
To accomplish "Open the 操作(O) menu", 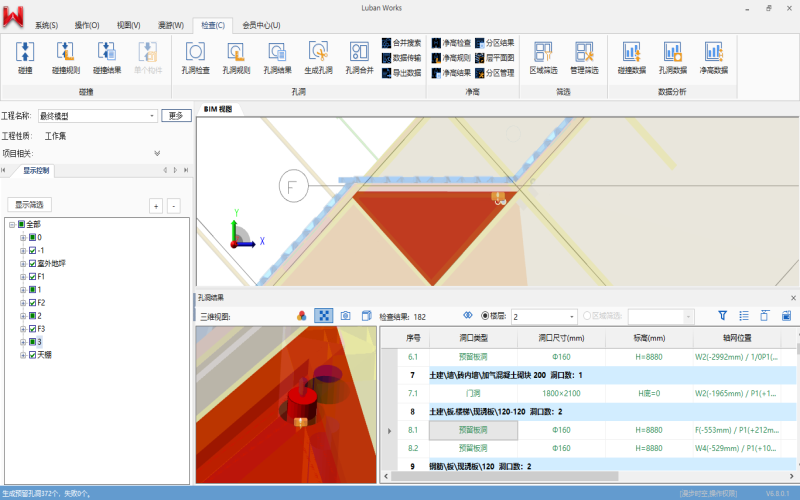I will (87, 25).
